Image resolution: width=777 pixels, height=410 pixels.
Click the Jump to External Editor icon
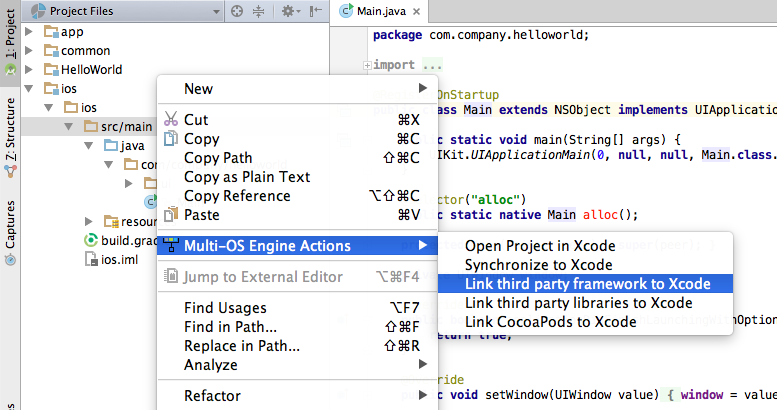pos(170,276)
